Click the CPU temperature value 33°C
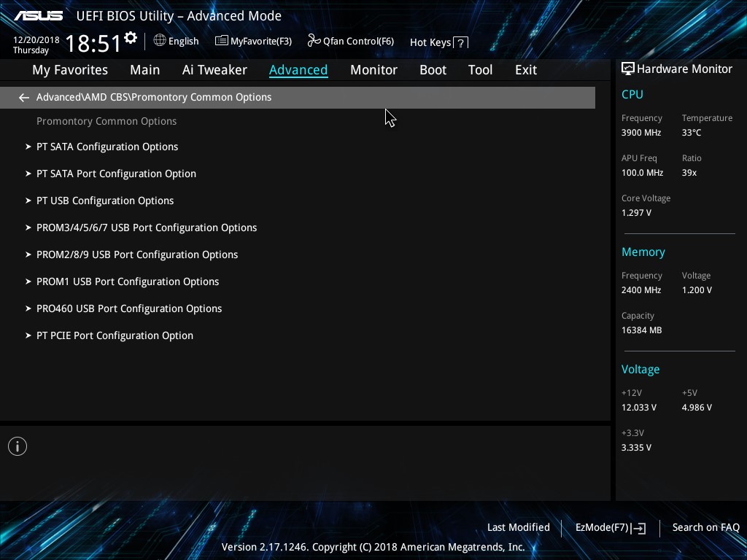Image resolution: width=747 pixels, height=560 pixels. point(692,133)
